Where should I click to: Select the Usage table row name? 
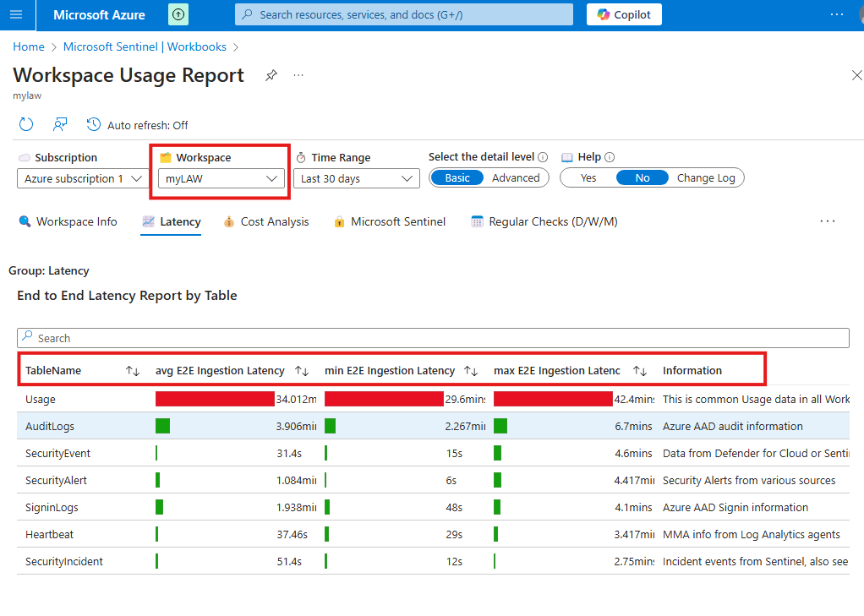(x=41, y=400)
